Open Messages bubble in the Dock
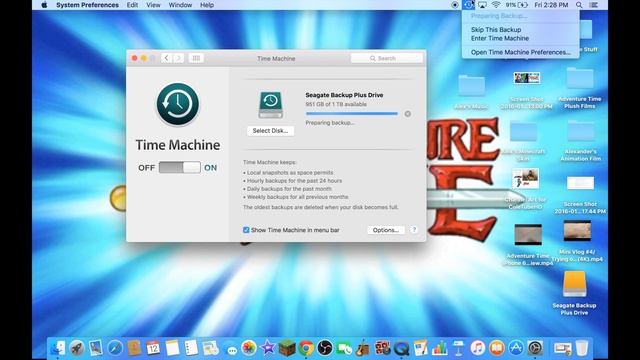 pos(231,349)
